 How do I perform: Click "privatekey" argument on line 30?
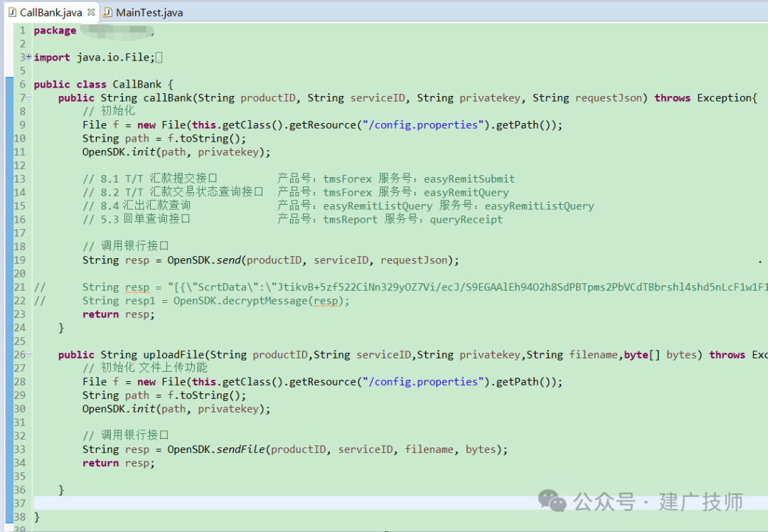(x=228, y=409)
